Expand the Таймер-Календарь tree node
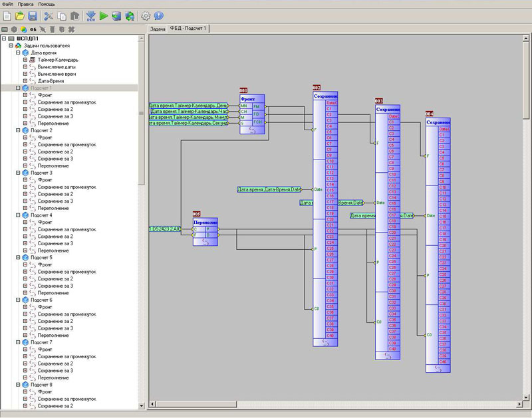 (25, 60)
